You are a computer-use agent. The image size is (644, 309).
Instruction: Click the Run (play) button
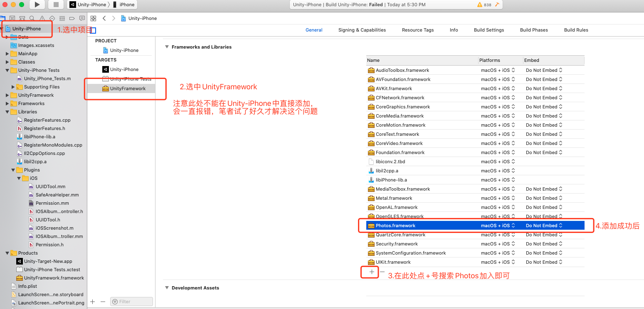(37, 5)
